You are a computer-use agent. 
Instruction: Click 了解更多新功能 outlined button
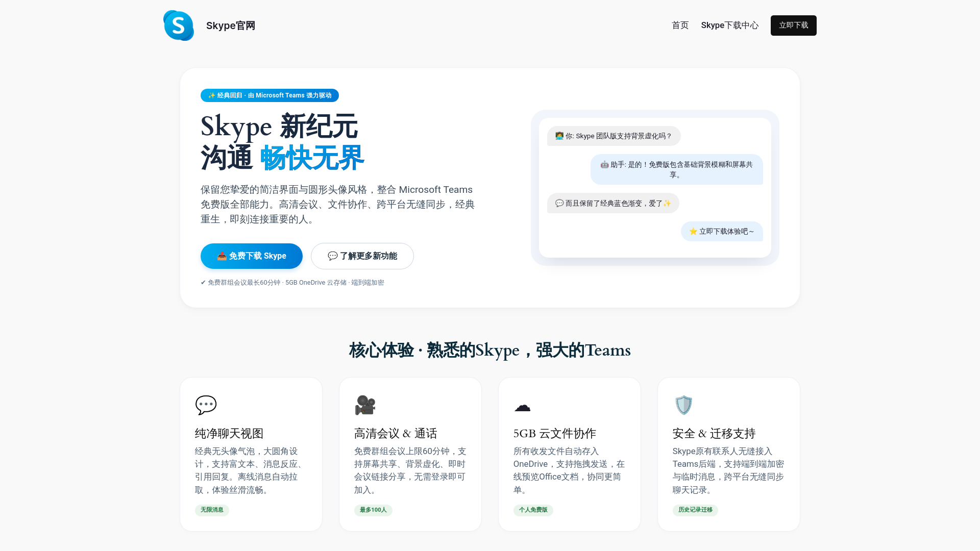(362, 256)
